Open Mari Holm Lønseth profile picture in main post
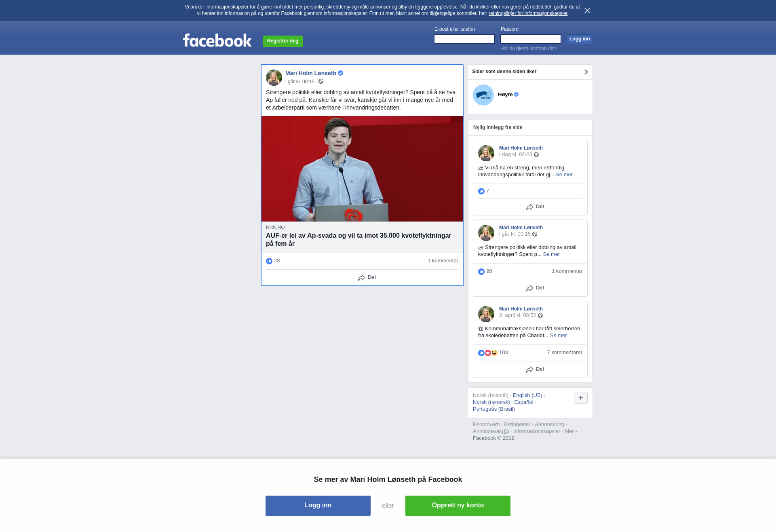Image resolution: width=776 pixels, height=532 pixels. click(274, 78)
